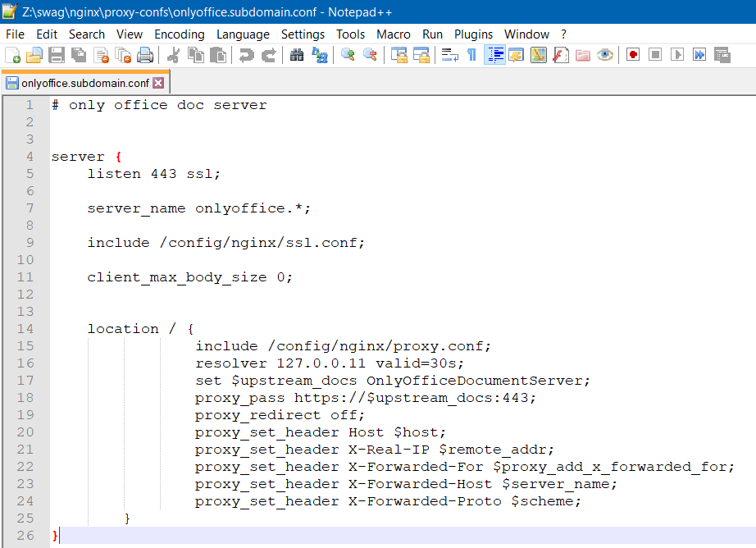The height and width of the screenshot is (548, 756).
Task: Click the Paste clipboard icon
Action: point(218,55)
